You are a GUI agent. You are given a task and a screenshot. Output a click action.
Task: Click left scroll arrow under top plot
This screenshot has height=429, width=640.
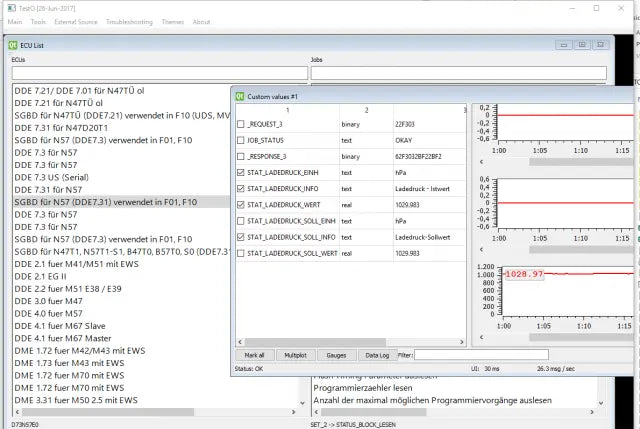(x=481, y=160)
